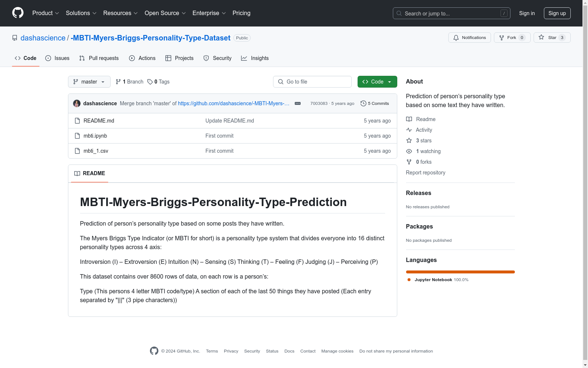This screenshot has height=368, width=588.
Task: Click the Privacy footer link
Action: coord(231,351)
